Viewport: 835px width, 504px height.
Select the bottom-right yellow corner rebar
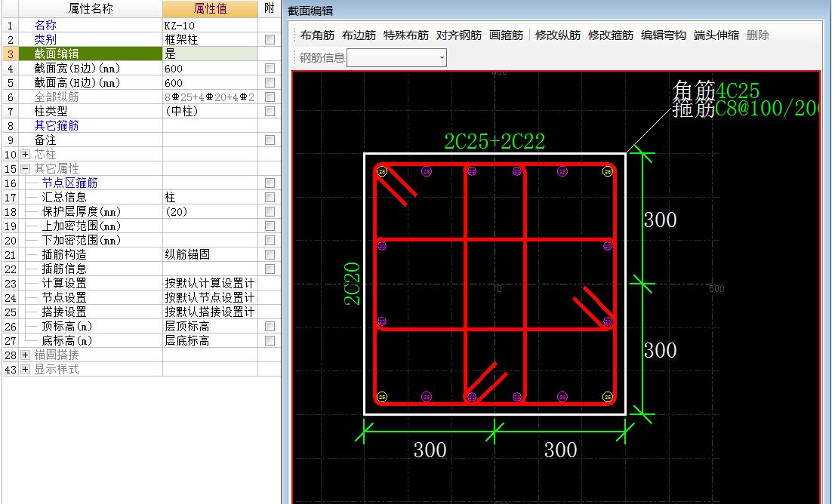608,397
